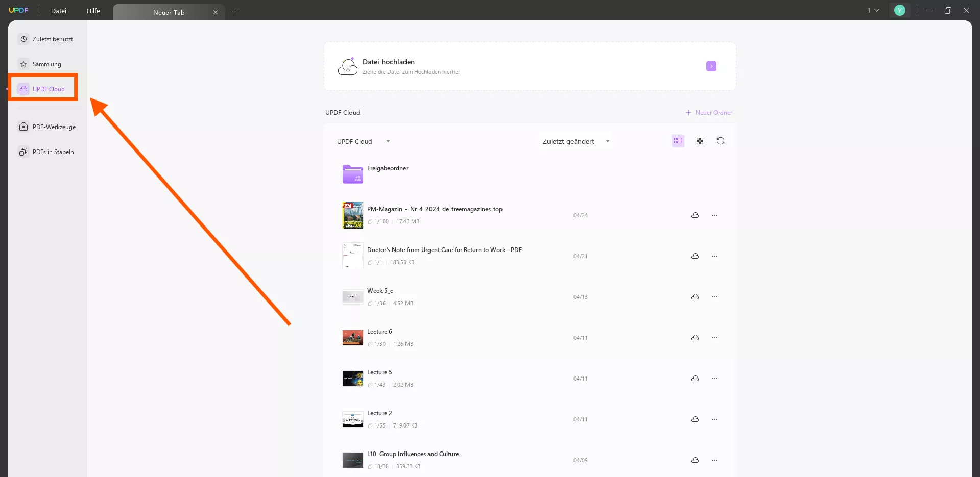Open L10 Group Influences thumbnail

353,460
